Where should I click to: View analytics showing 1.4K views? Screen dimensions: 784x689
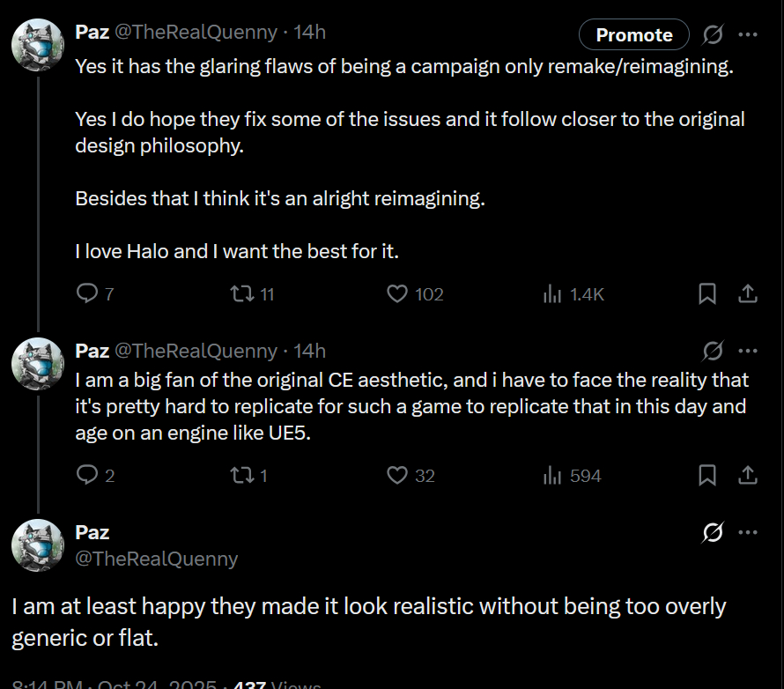click(553, 294)
